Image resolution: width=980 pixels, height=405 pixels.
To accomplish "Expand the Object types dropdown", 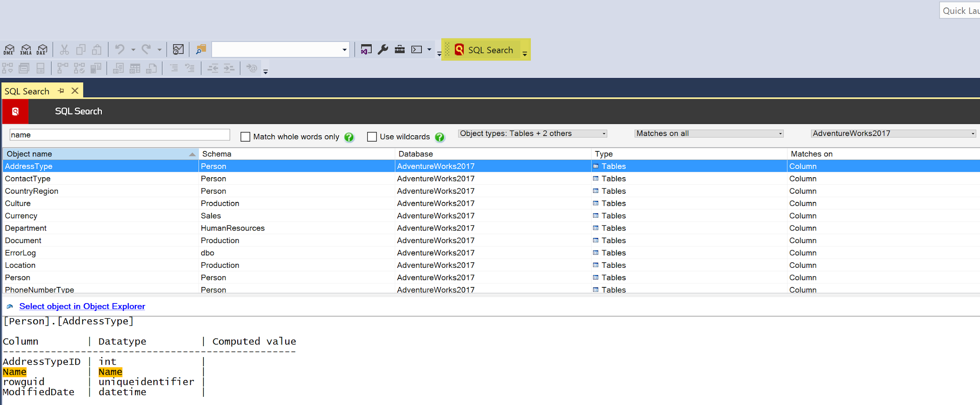I will (x=533, y=134).
